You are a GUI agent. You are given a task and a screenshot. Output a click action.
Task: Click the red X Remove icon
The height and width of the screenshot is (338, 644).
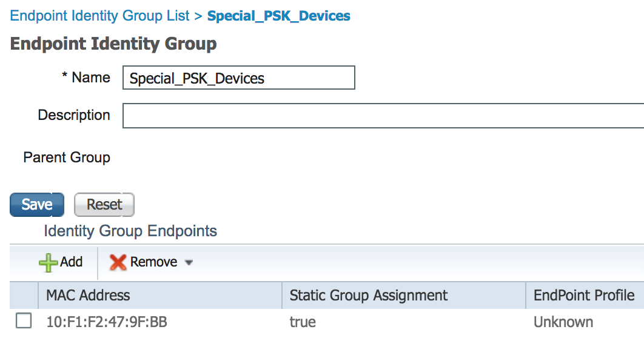[118, 262]
